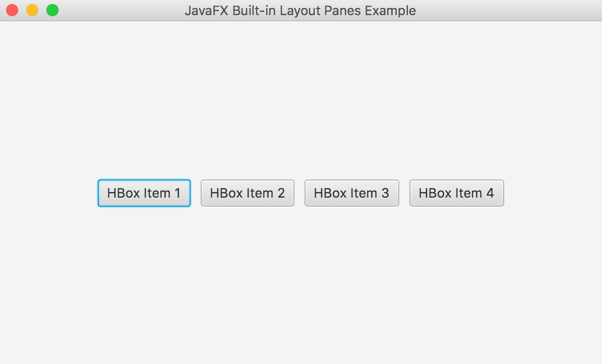The height and width of the screenshot is (364, 602).
Task: Click the gap between Item 2 and Item 3
Action: (299, 193)
